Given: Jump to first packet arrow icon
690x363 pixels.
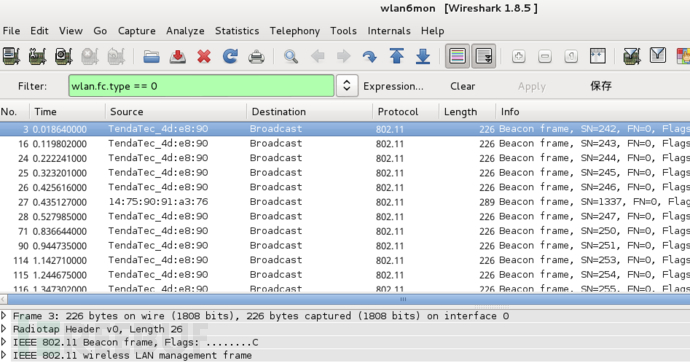Looking at the screenshot, I should [396, 56].
